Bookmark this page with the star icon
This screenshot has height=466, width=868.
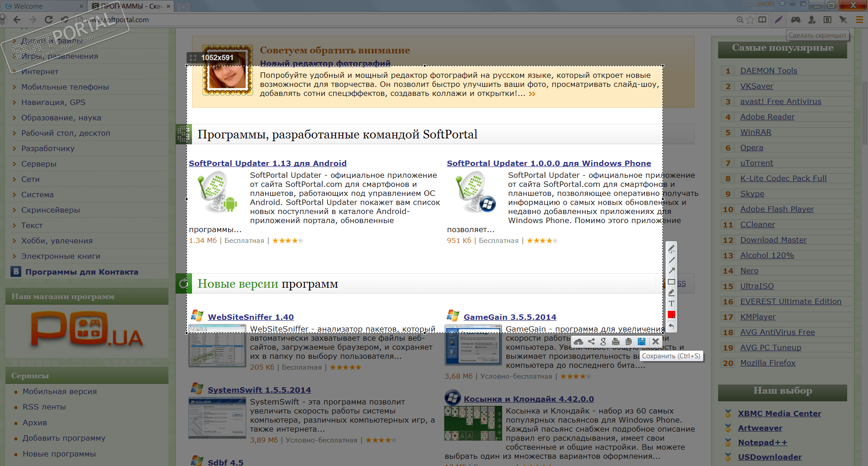tap(750, 19)
